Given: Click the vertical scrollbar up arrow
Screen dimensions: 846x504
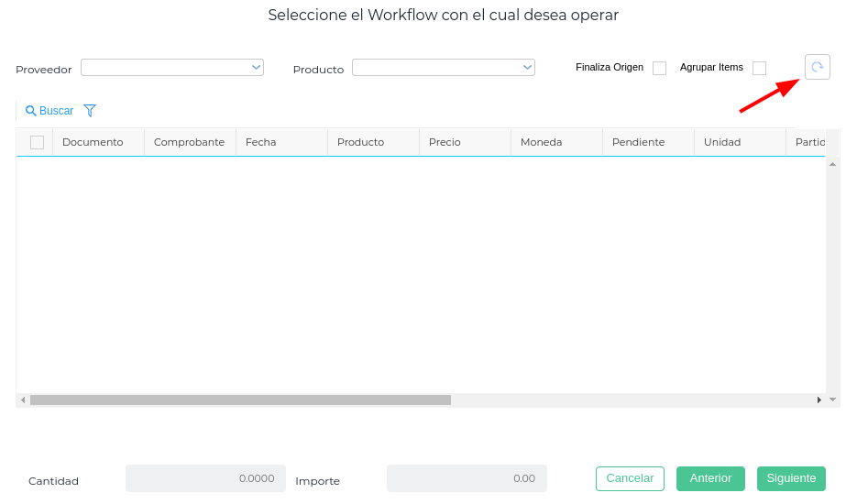Looking at the screenshot, I should tap(832, 164).
